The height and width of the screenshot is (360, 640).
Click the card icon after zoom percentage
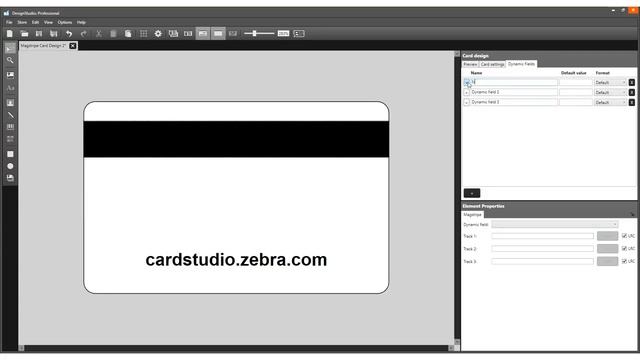pos(299,33)
